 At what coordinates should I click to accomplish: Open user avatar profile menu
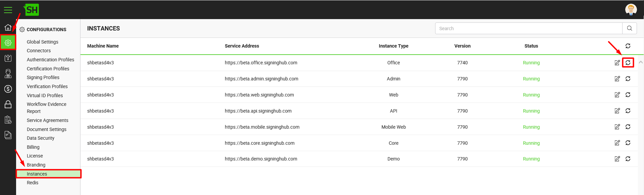coord(631,9)
